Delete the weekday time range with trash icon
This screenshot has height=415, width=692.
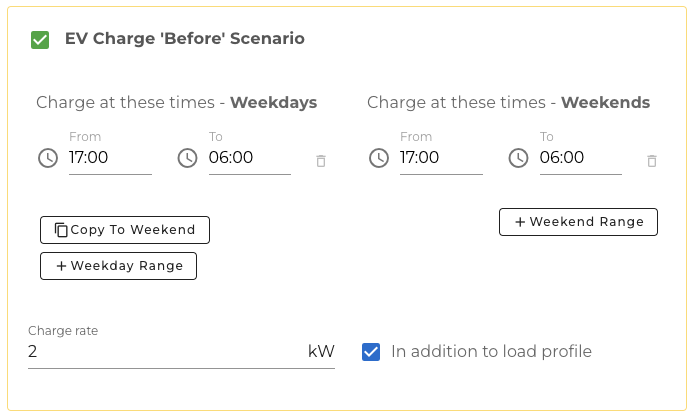(x=321, y=161)
